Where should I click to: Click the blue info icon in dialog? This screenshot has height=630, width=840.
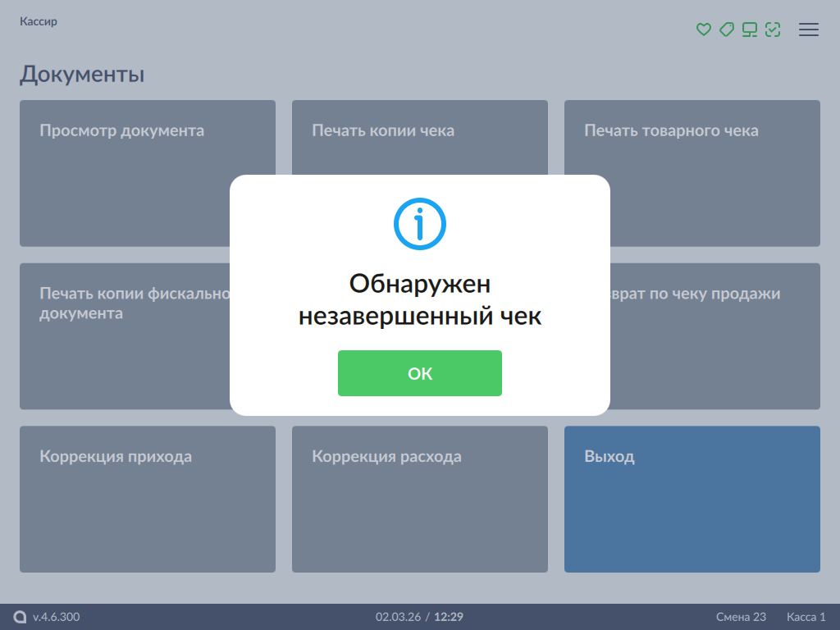click(420, 223)
